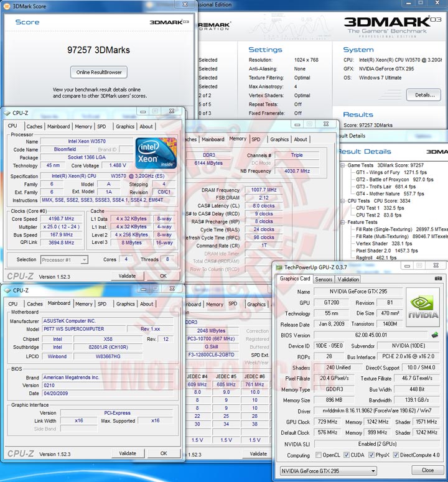Click the 3DMark Score window title icon

pos(7,6)
